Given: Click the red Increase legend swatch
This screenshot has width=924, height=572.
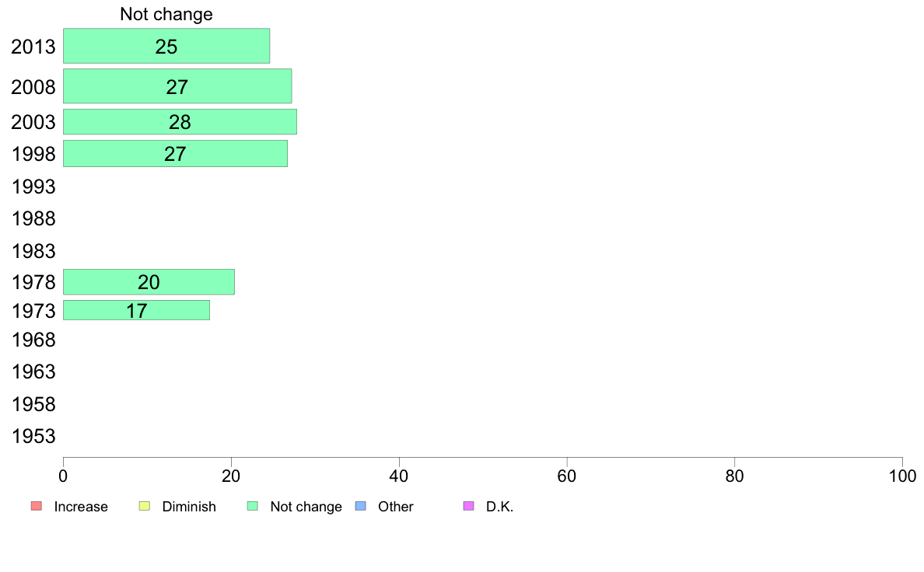Looking at the screenshot, I should 37,506.
